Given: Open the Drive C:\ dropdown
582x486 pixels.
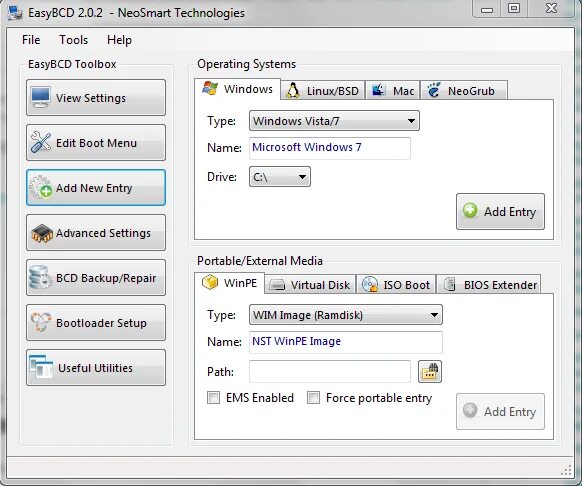Looking at the screenshot, I should tap(280, 177).
